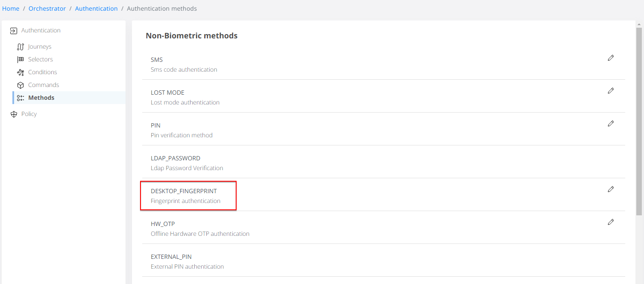Screen dimensions: 644x284
Task: Open the Authentication sidebar section
Action: coord(41,30)
